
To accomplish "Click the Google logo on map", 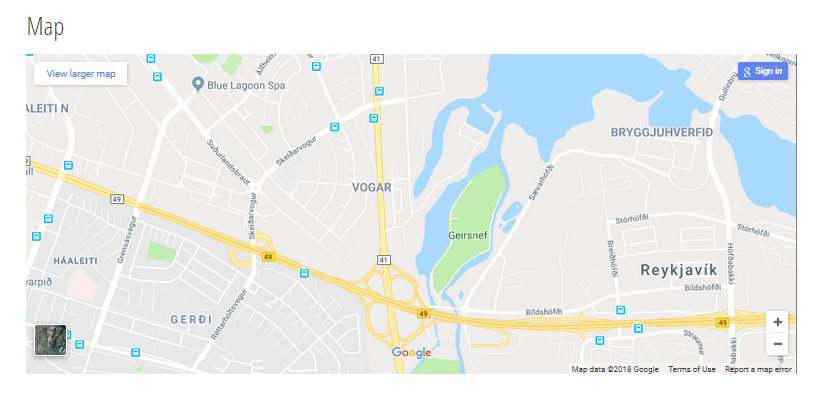I will point(411,353).
